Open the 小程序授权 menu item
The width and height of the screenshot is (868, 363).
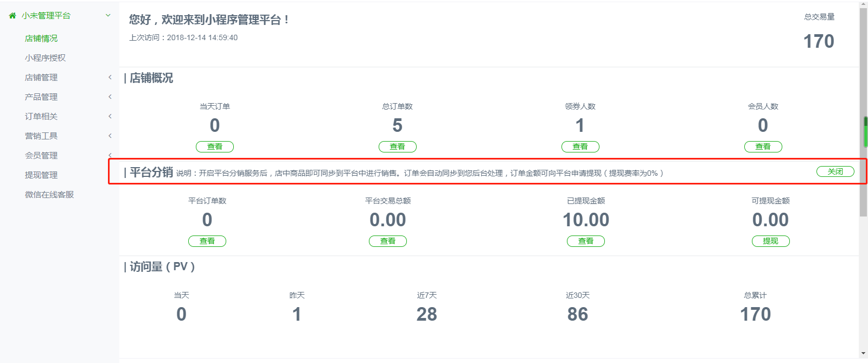[x=45, y=58]
